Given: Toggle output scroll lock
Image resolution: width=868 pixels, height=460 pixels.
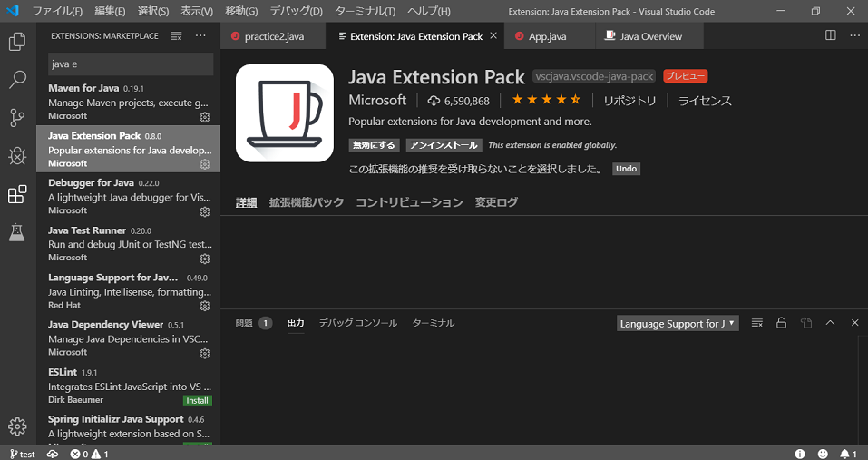Looking at the screenshot, I should 781,323.
